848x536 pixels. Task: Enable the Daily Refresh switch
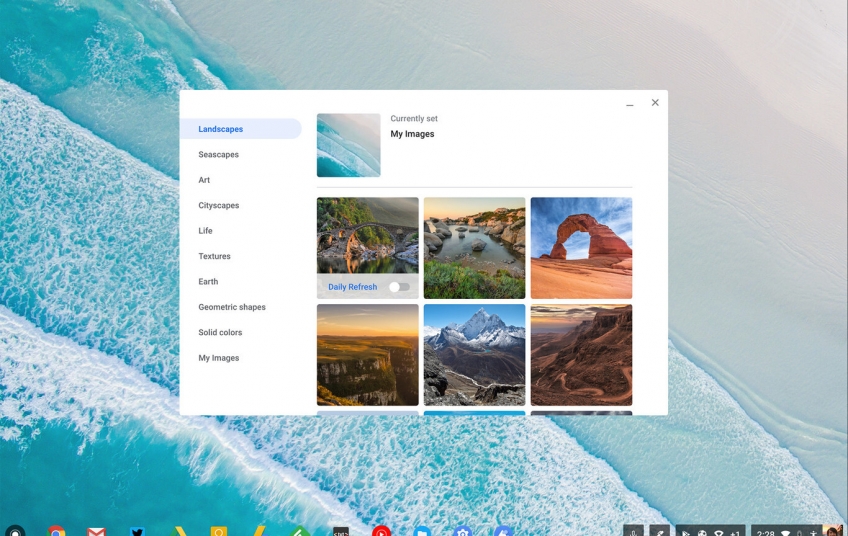(x=399, y=287)
